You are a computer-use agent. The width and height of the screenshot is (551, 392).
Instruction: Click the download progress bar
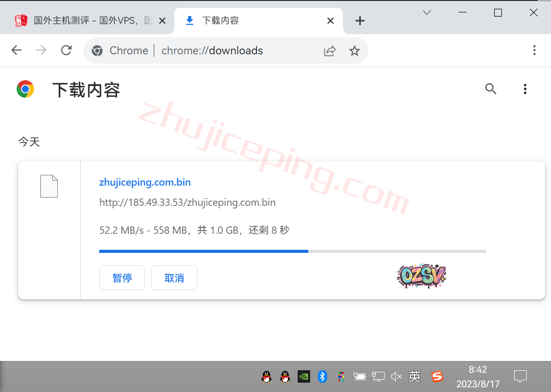pos(293,251)
